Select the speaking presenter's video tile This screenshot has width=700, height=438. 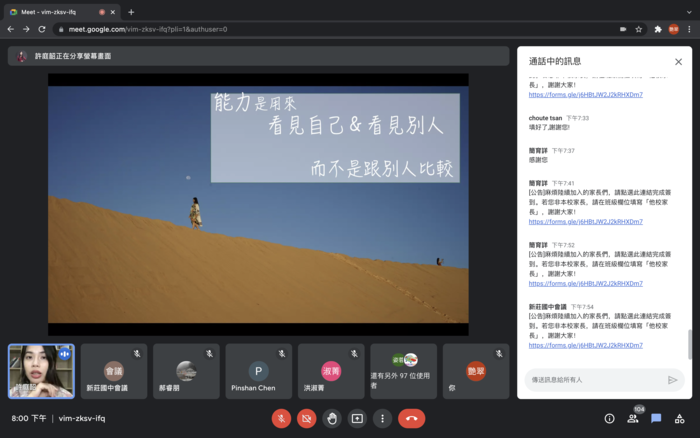point(41,371)
